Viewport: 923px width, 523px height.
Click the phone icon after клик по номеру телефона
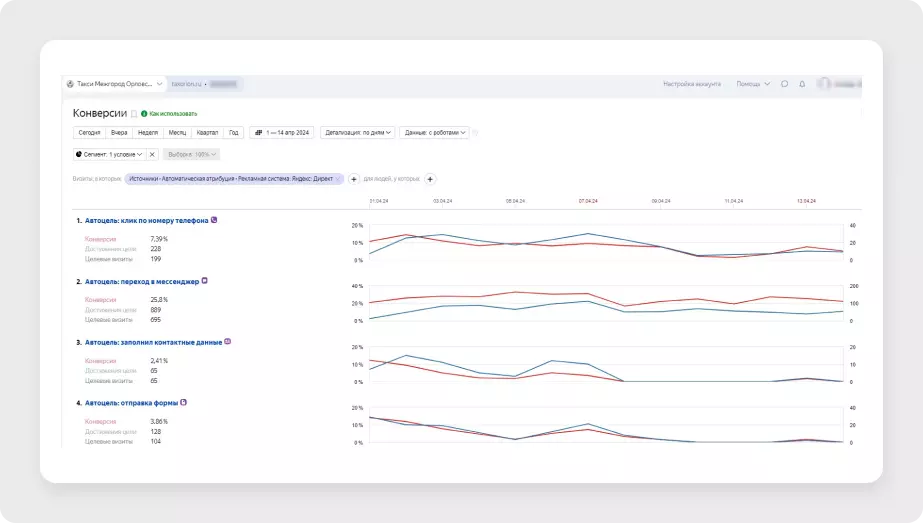click(214, 220)
